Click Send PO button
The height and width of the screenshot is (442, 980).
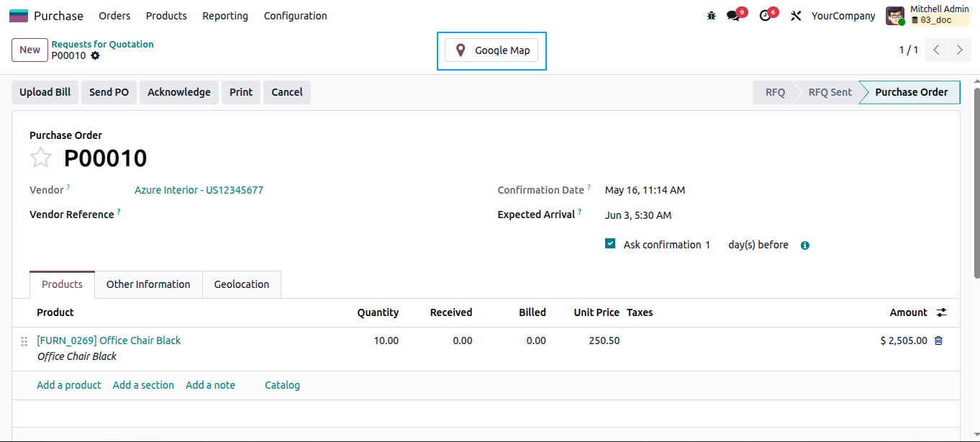point(109,92)
